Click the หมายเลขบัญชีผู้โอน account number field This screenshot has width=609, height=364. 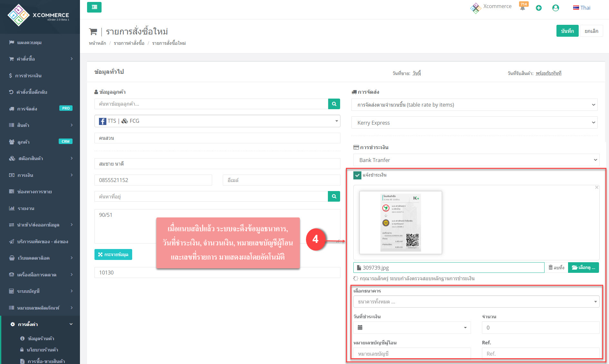pyautogui.click(x=412, y=354)
